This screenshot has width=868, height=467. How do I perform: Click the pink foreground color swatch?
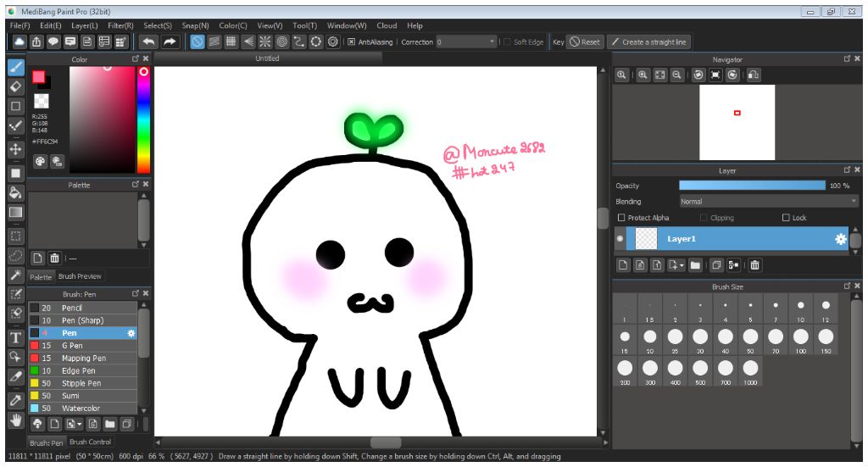click(x=38, y=77)
